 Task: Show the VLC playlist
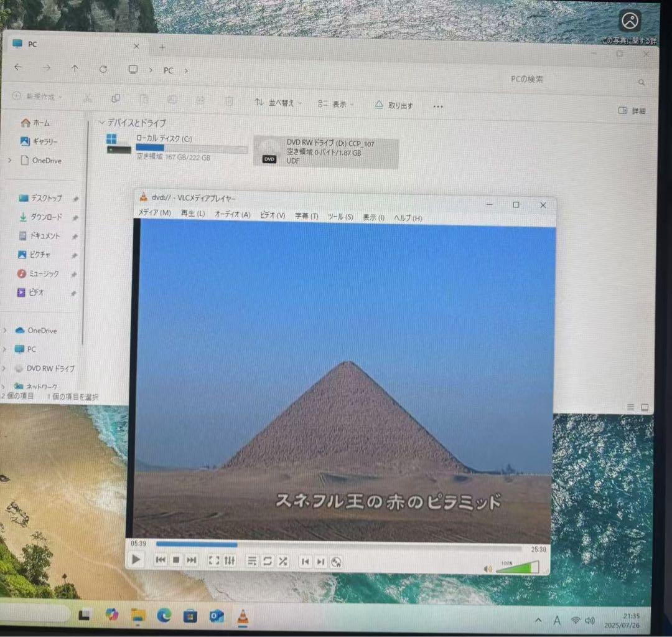point(251,561)
